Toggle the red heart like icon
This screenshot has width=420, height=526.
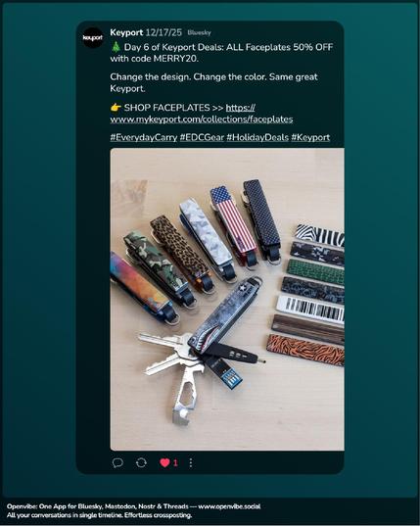[164, 463]
